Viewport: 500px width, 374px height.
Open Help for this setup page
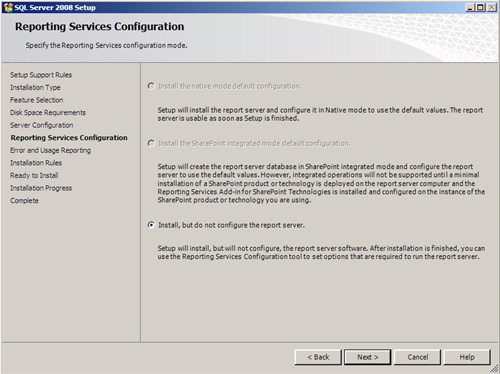click(x=467, y=357)
